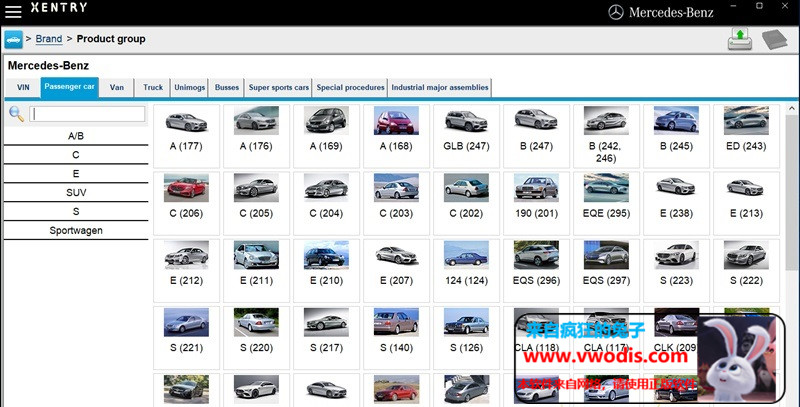Screen dimensions: 800x407
Task: Open Industrial major assemblies tab
Action: pos(440,87)
